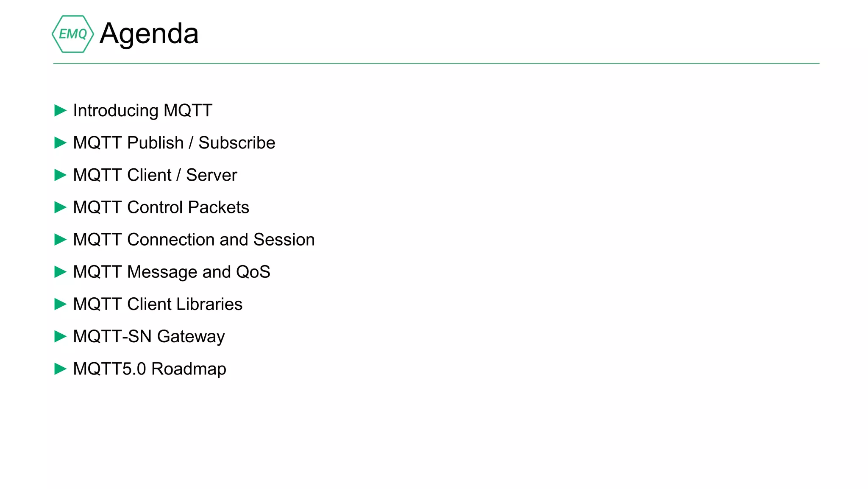This screenshot has width=868, height=489.
Task: Click the arrow bullet before MQTT Connection and Session
Action: click(60, 240)
